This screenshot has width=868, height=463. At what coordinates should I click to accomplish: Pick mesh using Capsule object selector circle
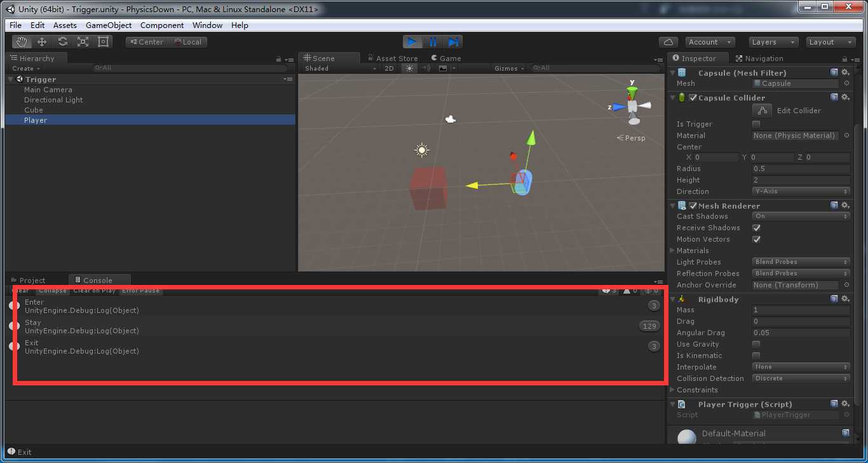tap(846, 83)
